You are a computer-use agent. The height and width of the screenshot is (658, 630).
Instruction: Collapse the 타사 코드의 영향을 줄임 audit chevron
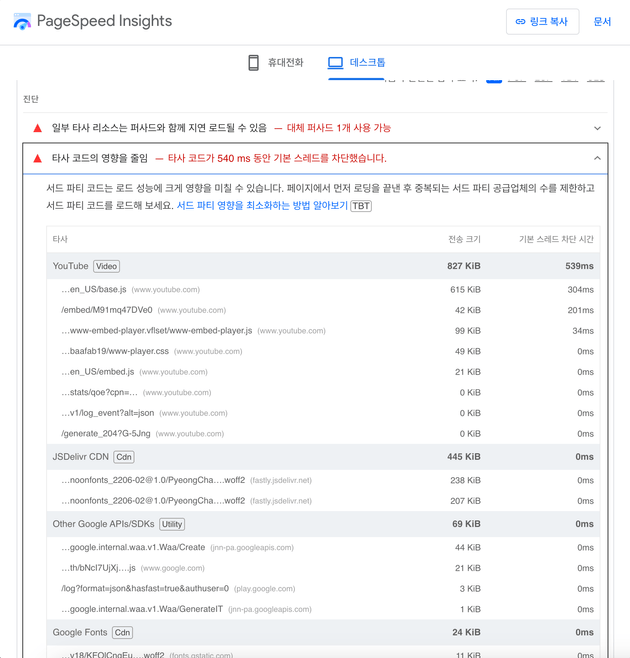coord(597,159)
